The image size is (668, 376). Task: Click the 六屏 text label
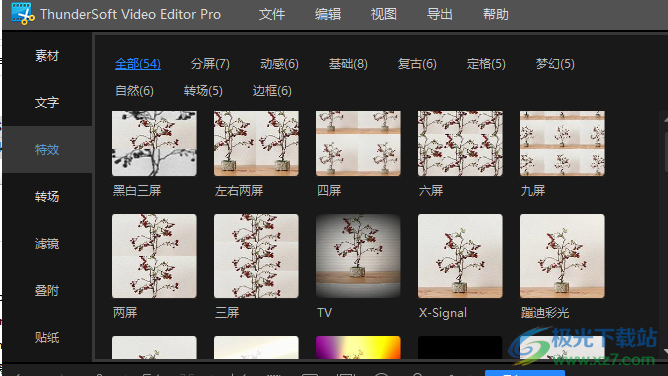(431, 191)
